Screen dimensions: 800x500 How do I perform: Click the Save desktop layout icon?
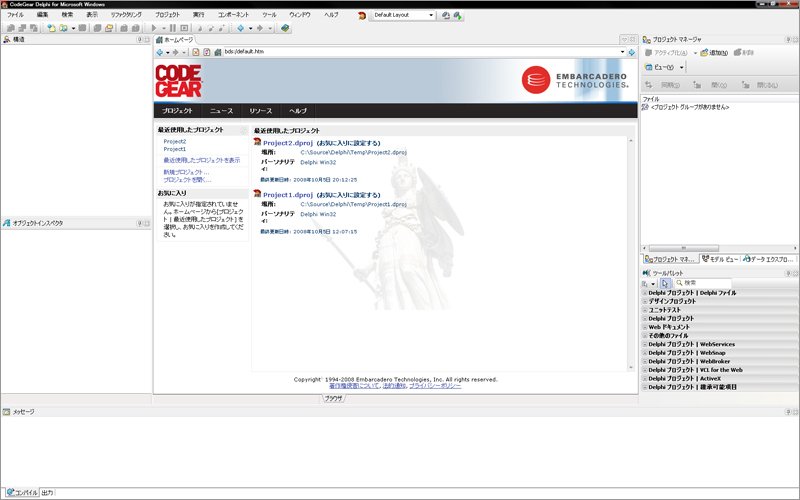click(x=446, y=16)
